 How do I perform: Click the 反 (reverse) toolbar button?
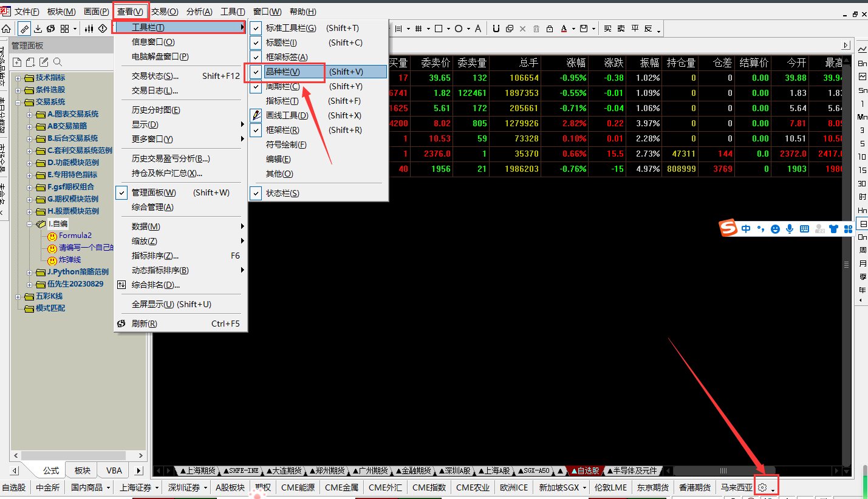[648, 29]
